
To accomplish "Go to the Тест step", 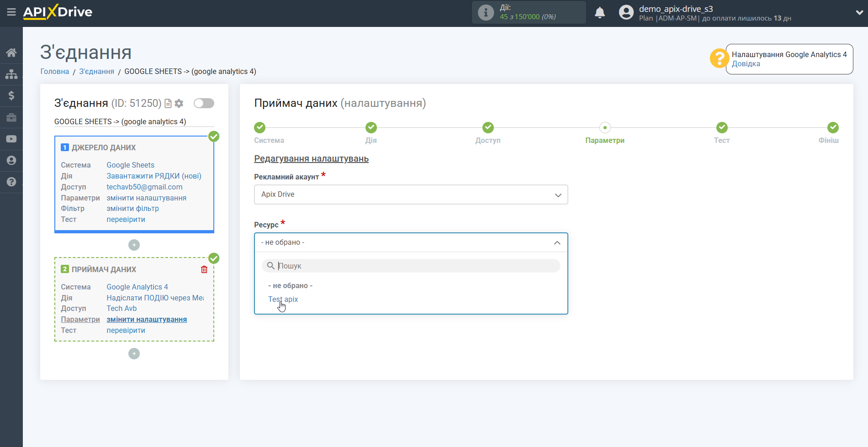I will (x=722, y=127).
